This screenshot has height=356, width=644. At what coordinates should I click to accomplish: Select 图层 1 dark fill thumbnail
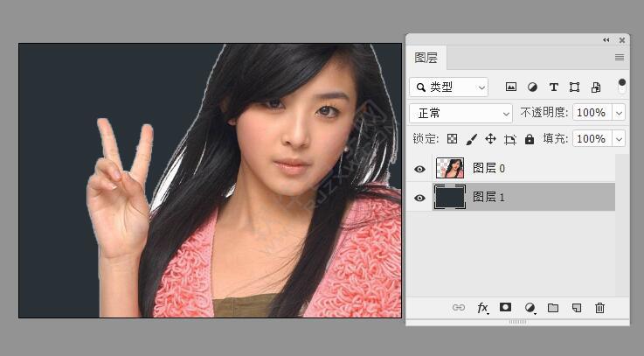point(450,197)
